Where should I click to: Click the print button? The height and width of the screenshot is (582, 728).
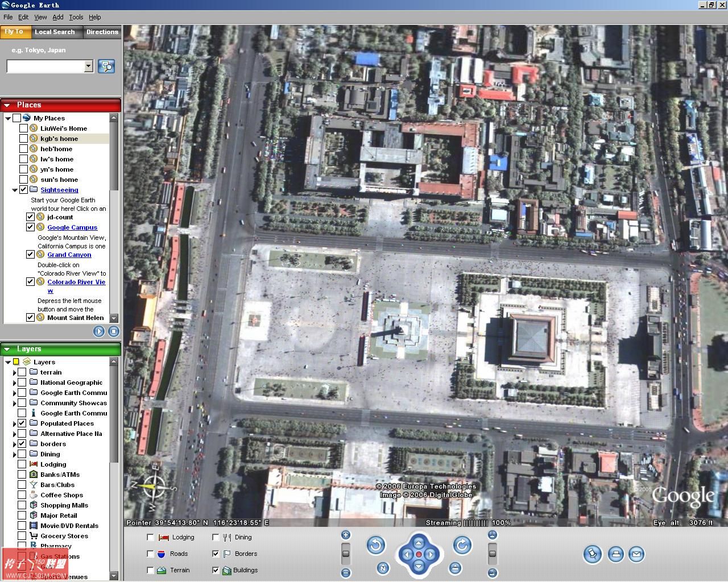click(x=615, y=554)
